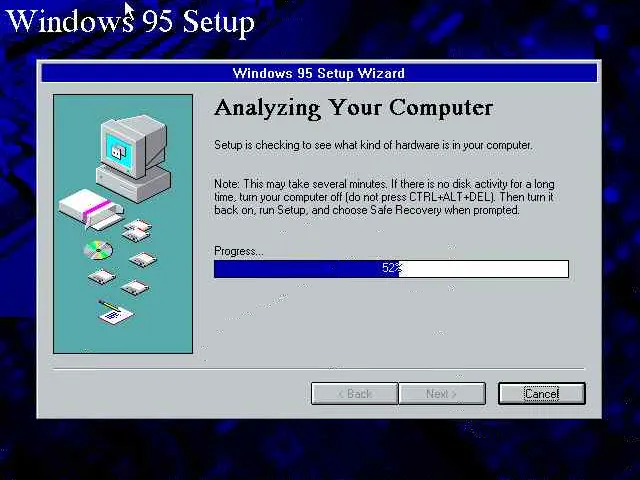Click the white box with magenta stripe

[x=91, y=209]
